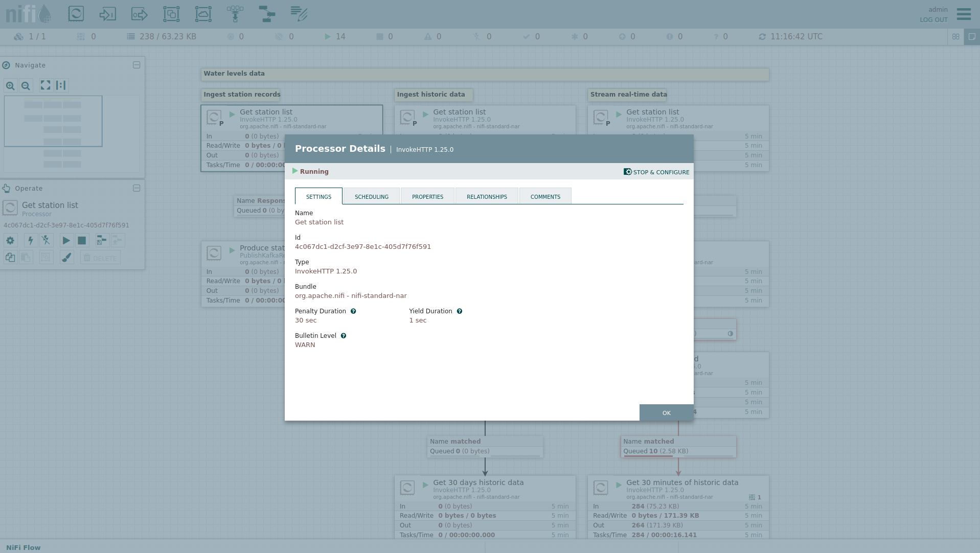Click the Label toolbar icon
The height and width of the screenshot is (553, 980).
pos(299,14)
